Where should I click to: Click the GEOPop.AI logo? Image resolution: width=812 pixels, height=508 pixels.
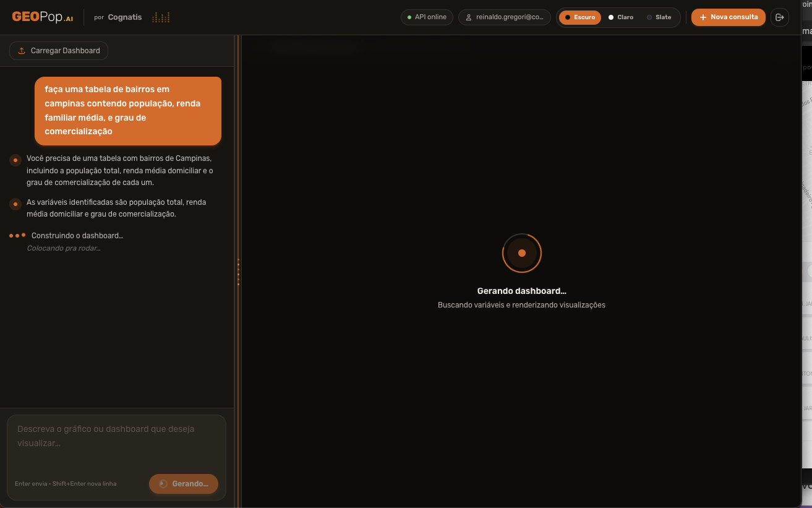(x=42, y=17)
